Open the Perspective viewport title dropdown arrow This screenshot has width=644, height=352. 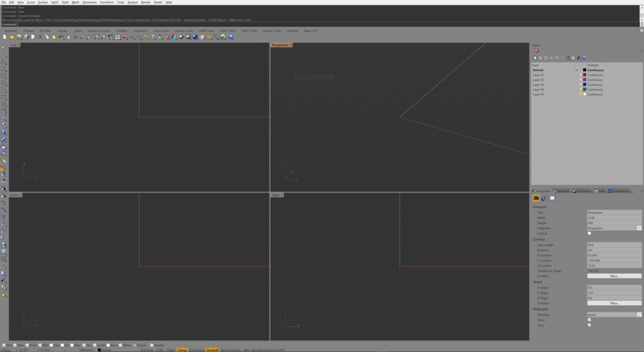[291, 45]
